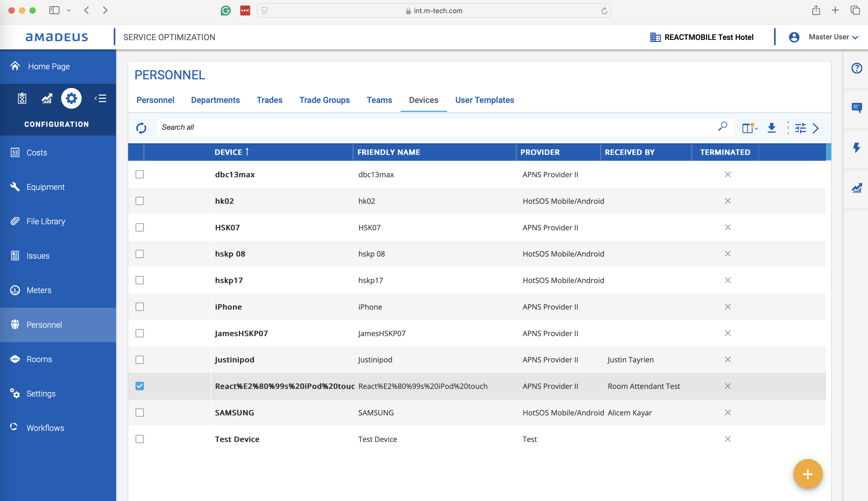Sort by DEVICE column header

[x=232, y=152]
